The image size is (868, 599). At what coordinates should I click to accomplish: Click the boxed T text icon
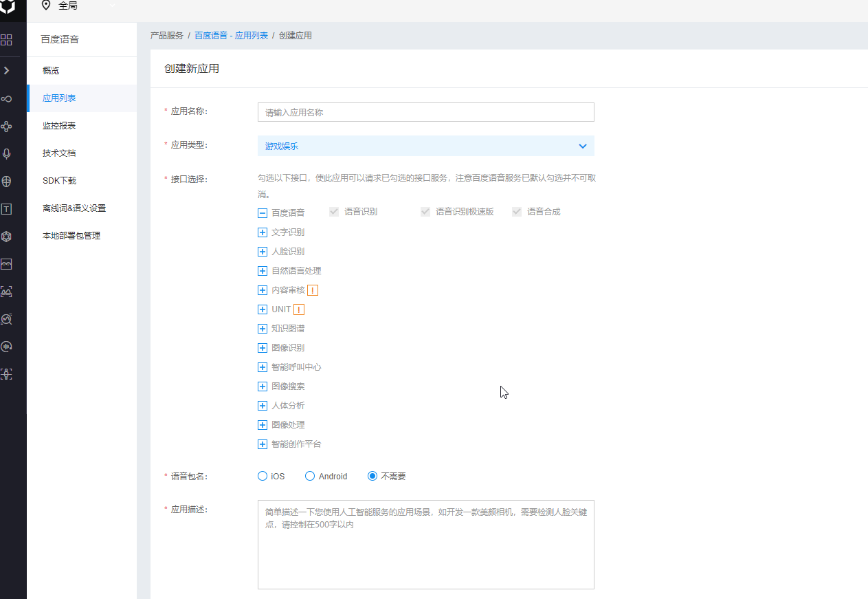(6, 209)
